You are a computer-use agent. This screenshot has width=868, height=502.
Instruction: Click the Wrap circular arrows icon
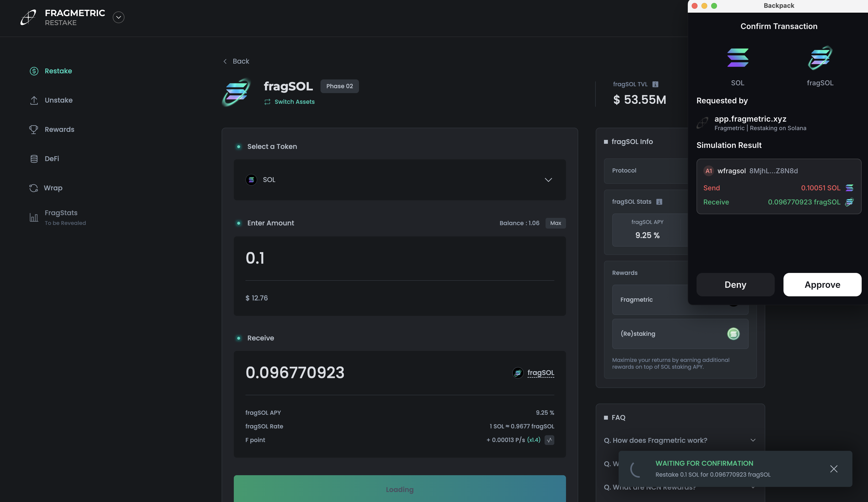click(x=33, y=188)
